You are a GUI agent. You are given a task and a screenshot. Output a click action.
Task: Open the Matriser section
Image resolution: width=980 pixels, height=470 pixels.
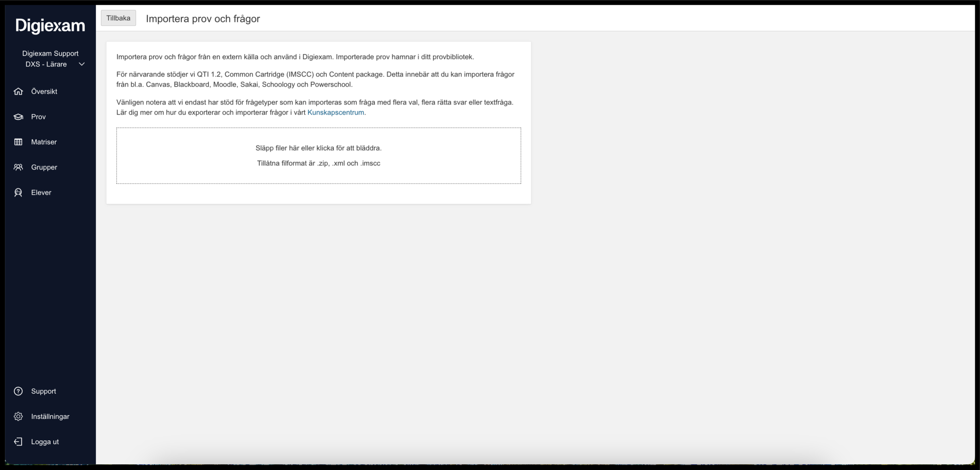coord(44,142)
